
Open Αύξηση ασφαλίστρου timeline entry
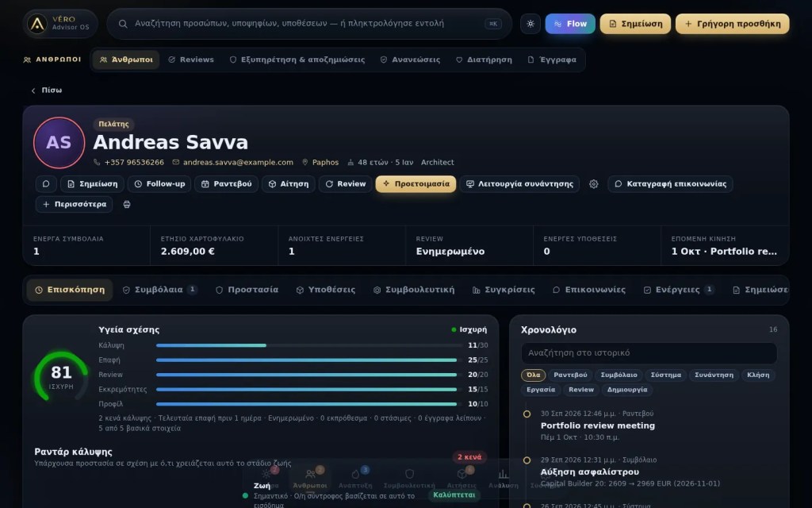coord(589,471)
